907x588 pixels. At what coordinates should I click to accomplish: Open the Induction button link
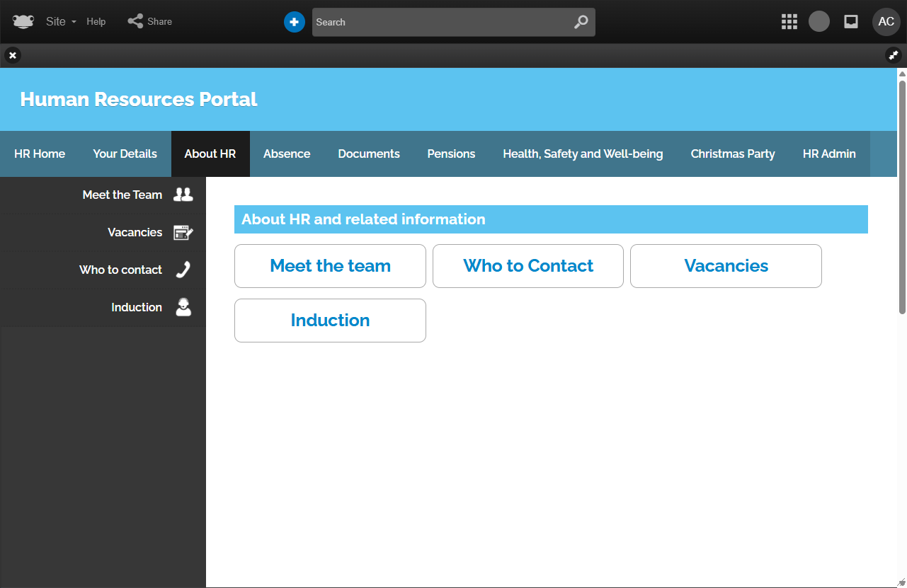pyautogui.click(x=330, y=321)
